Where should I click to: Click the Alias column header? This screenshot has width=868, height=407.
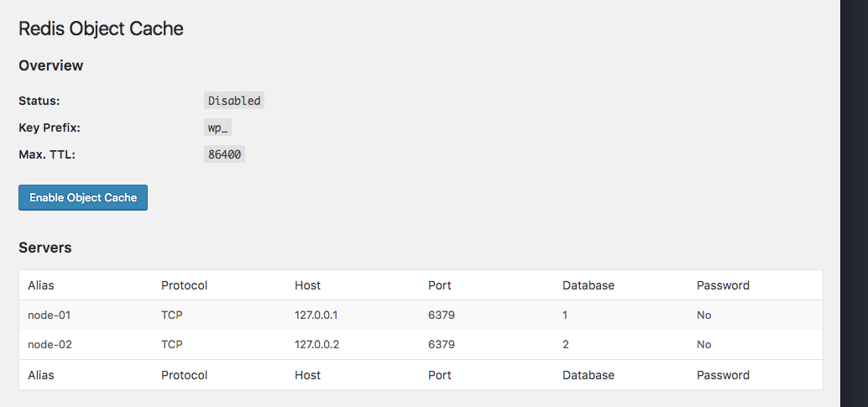pos(40,285)
